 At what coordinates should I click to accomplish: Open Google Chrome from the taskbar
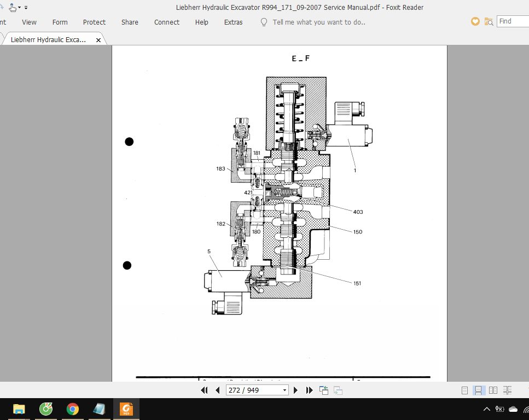[72, 409]
